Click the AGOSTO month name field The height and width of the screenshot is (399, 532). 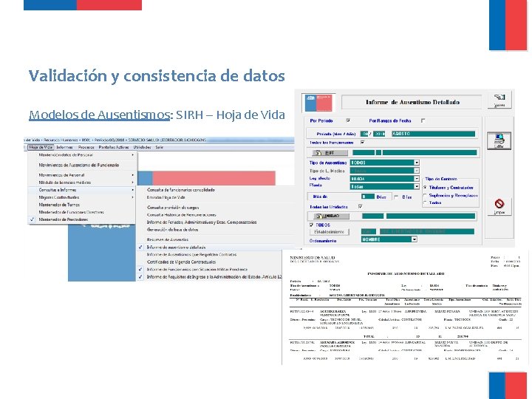pyautogui.click(x=433, y=134)
